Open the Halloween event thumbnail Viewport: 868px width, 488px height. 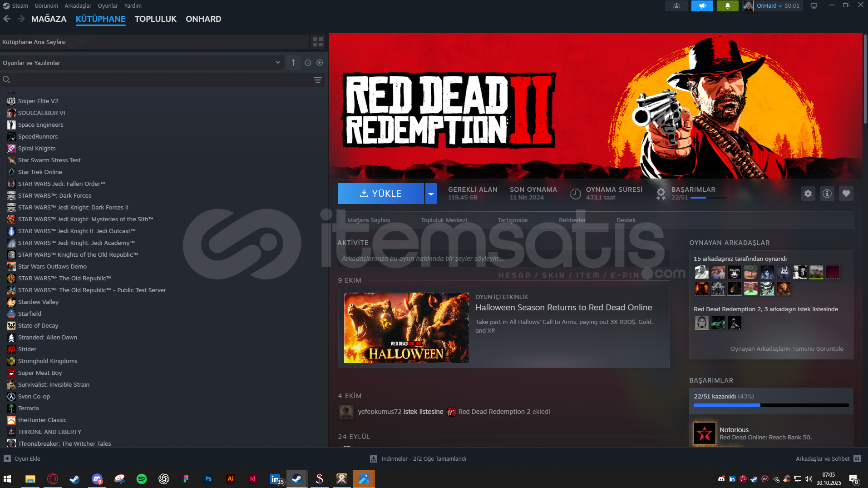pos(406,328)
